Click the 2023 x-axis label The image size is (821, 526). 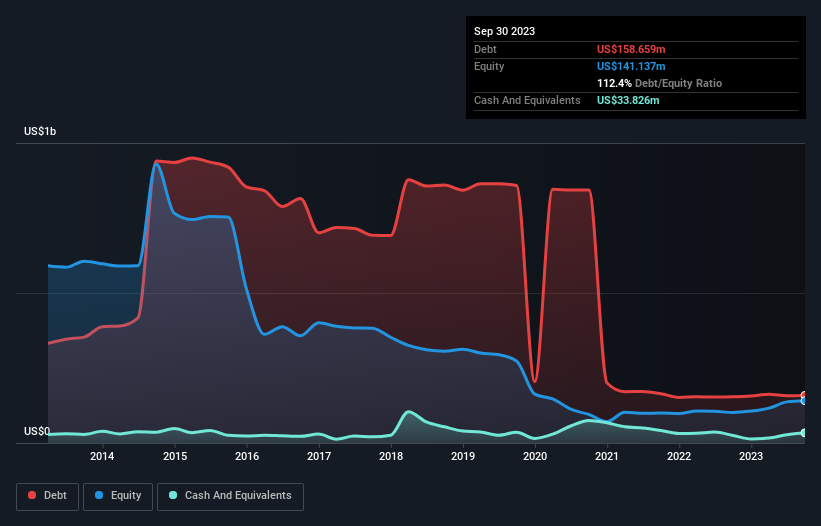click(751, 456)
